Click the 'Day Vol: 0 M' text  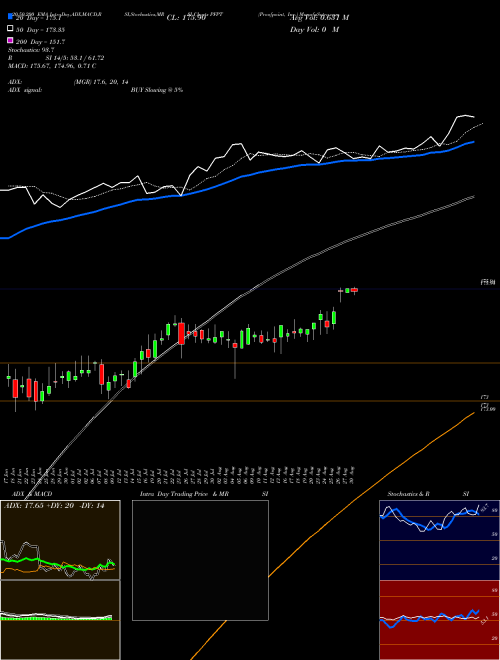tap(314, 29)
